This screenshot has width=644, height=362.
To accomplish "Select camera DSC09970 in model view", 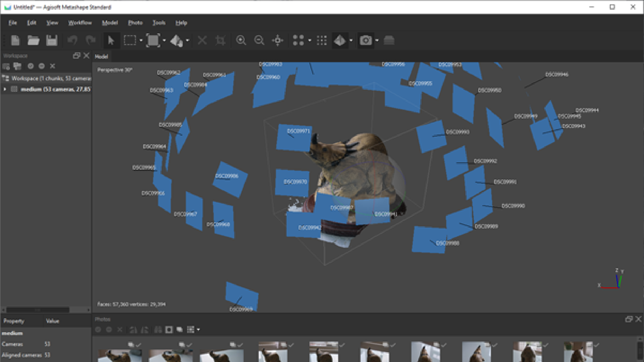I will (x=292, y=183).
